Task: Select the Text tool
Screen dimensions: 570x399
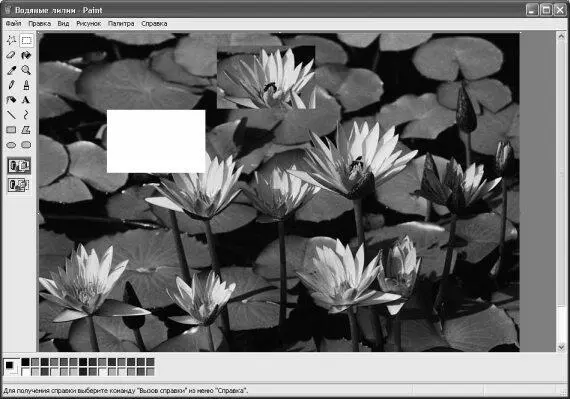Action: tap(26, 100)
